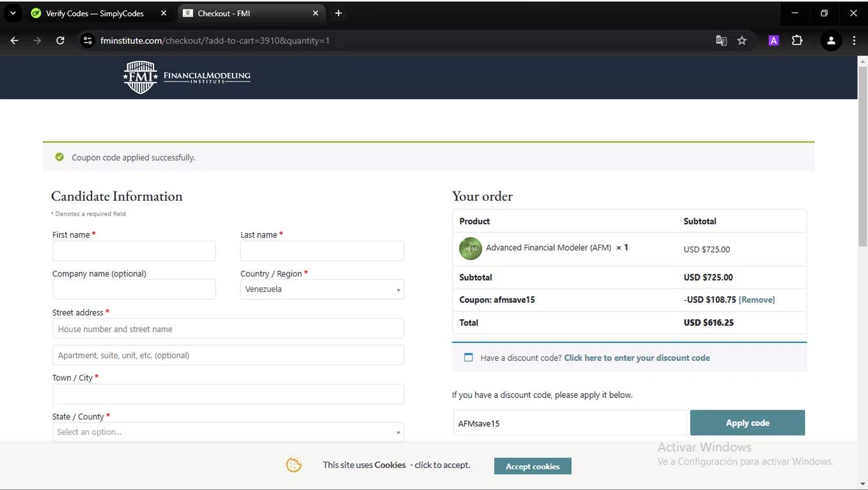Click the Apply code button

pyautogui.click(x=748, y=423)
